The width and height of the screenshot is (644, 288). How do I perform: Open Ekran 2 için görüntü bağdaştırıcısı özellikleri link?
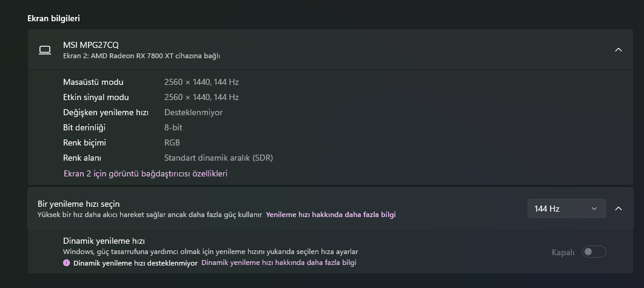(x=146, y=174)
